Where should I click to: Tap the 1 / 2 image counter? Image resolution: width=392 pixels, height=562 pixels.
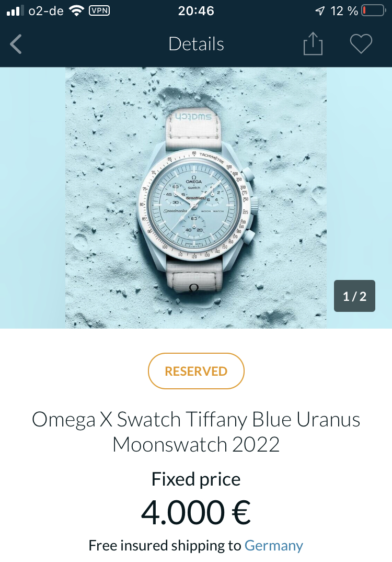tap(354, 296)
